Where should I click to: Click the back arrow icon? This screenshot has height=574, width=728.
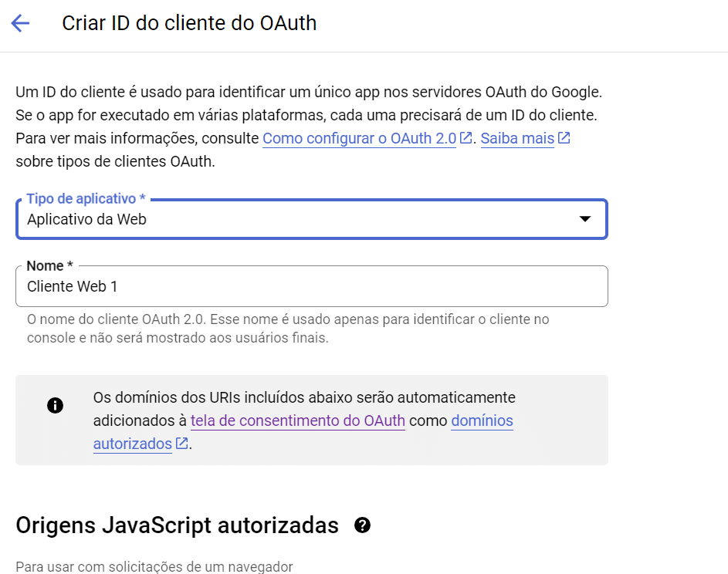point(20,23)
